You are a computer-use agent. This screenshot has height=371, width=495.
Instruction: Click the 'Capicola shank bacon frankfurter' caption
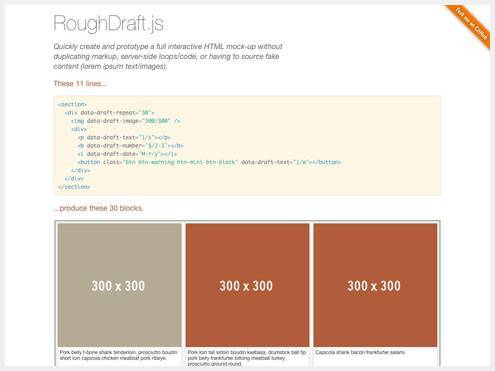360,352
